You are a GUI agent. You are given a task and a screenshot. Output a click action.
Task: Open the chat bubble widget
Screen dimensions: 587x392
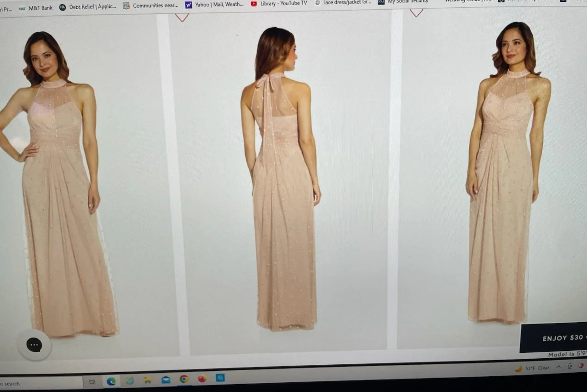pyautogui.click(x=34, y=345)
